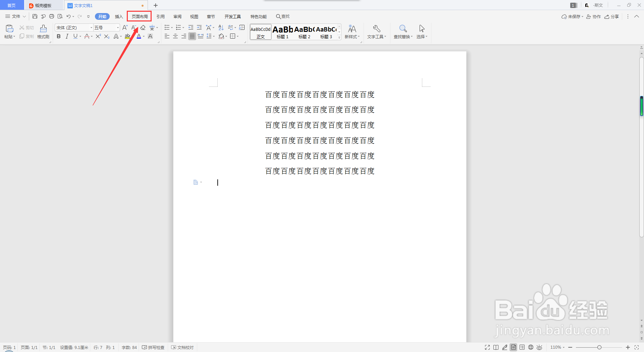Toggle distributed alignment
The image size is (644, 352).
201,36
